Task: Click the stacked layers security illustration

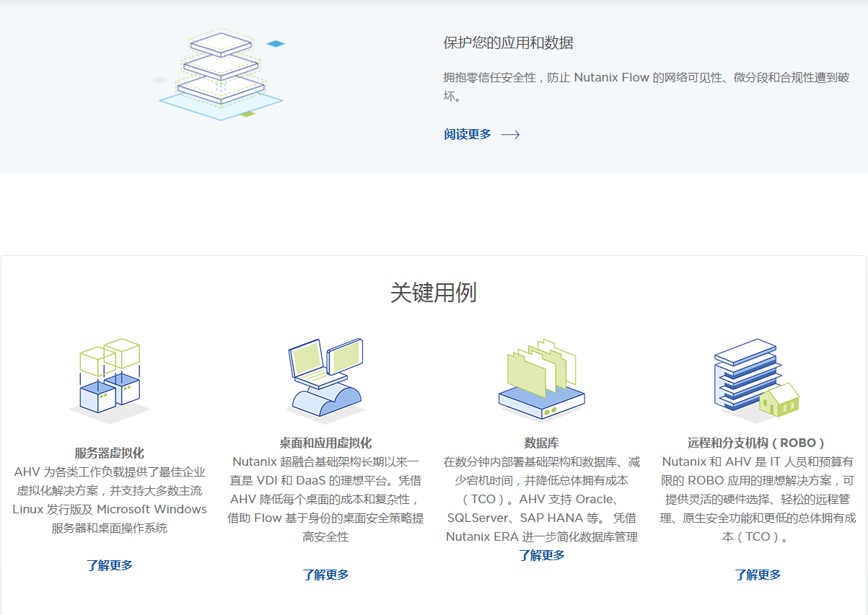Action: (220, 72)
